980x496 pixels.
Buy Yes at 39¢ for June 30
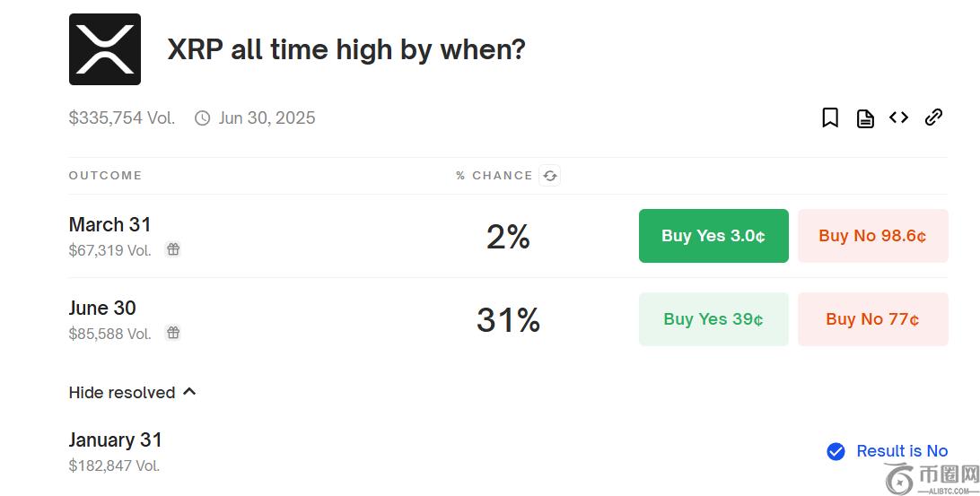pyautogui.click(x=713, y=319)
